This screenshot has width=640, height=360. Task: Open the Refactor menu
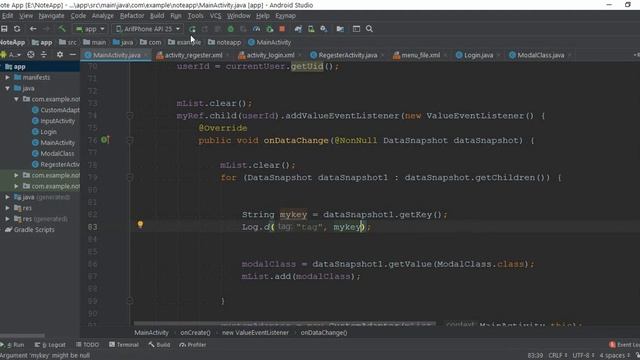pos(132,16)
